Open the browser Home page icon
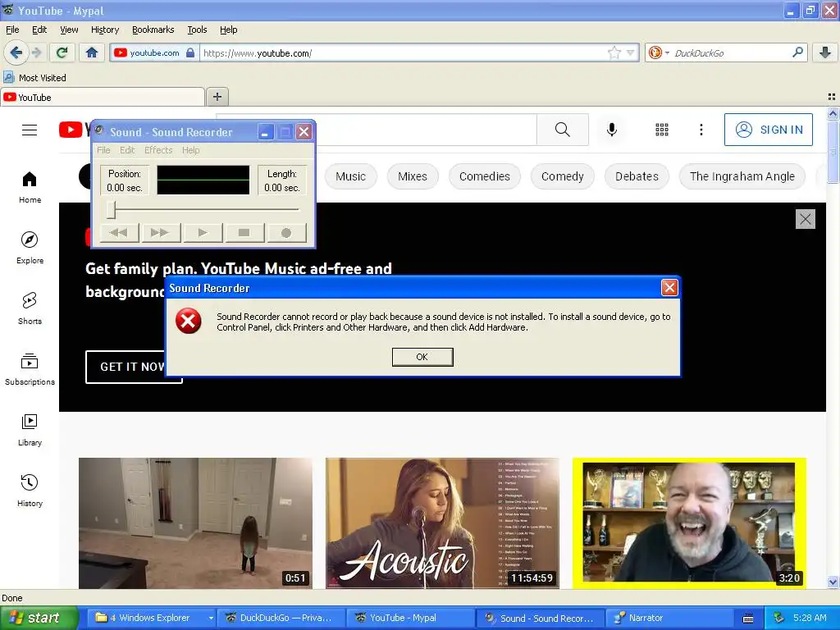Viewport: 840px width, 630px height. click(92, 52)
